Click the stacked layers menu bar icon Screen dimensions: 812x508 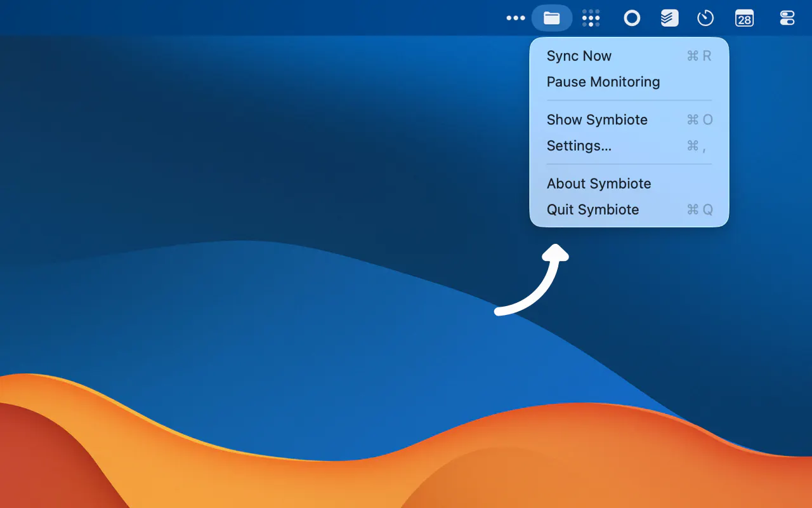[x=669, y=18]
